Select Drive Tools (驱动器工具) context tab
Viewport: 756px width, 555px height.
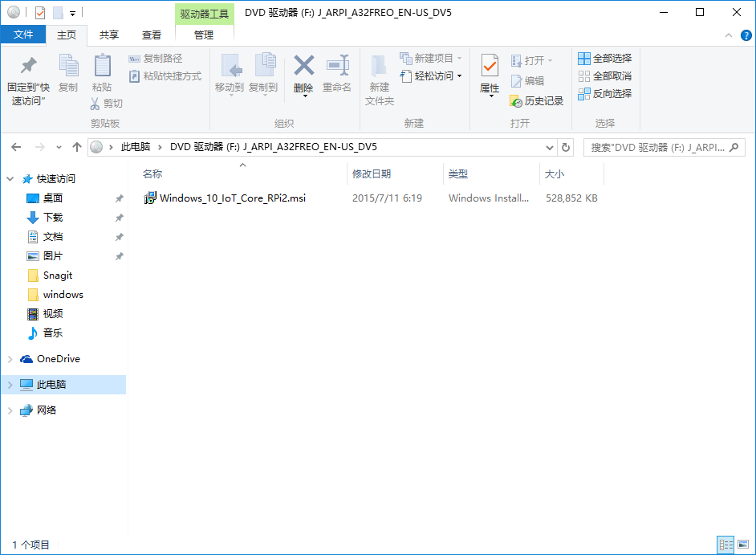click(x=205, y=14)
